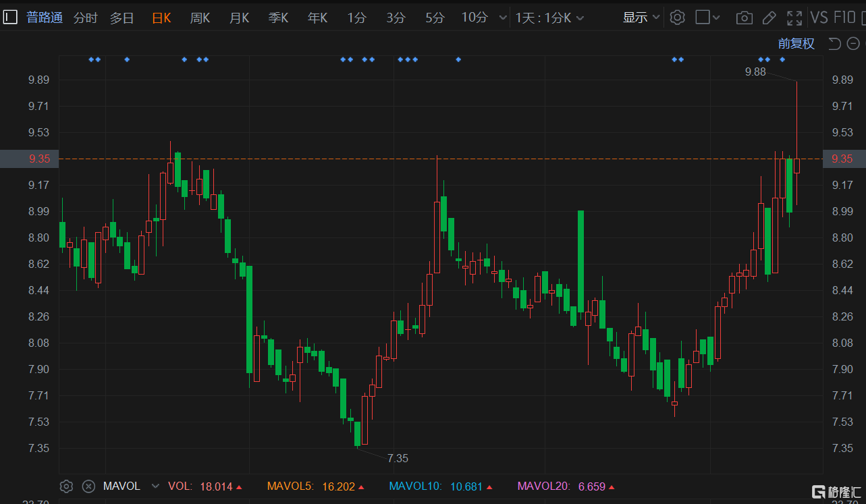Click the undo arrow icon
Screen dimensions: 866x504
[x=834, y=44]
